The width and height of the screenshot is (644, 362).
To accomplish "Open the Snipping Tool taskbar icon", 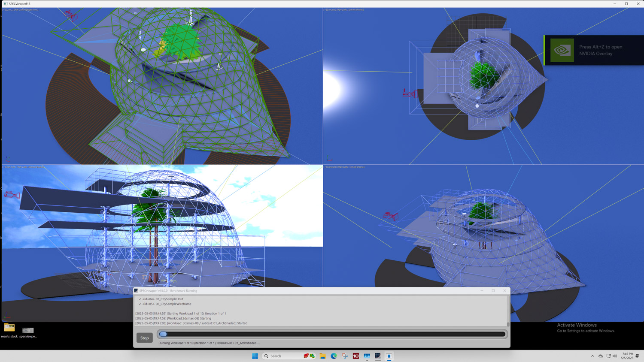I will (345, 356).
